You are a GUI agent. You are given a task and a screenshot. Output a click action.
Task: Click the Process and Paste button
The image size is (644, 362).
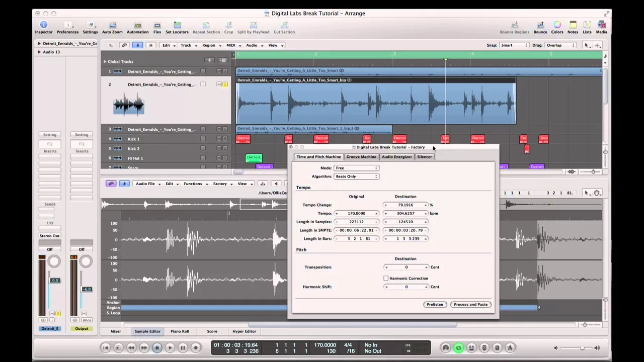coord(470,304)
